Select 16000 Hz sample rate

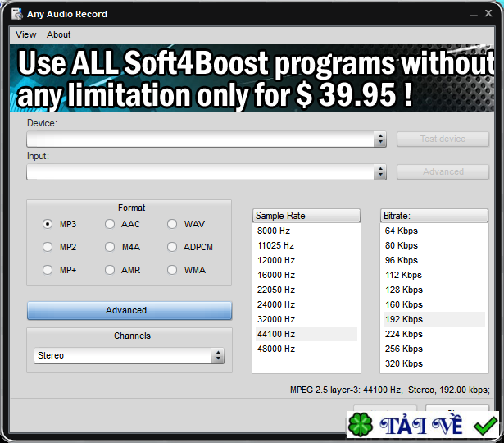306,275
